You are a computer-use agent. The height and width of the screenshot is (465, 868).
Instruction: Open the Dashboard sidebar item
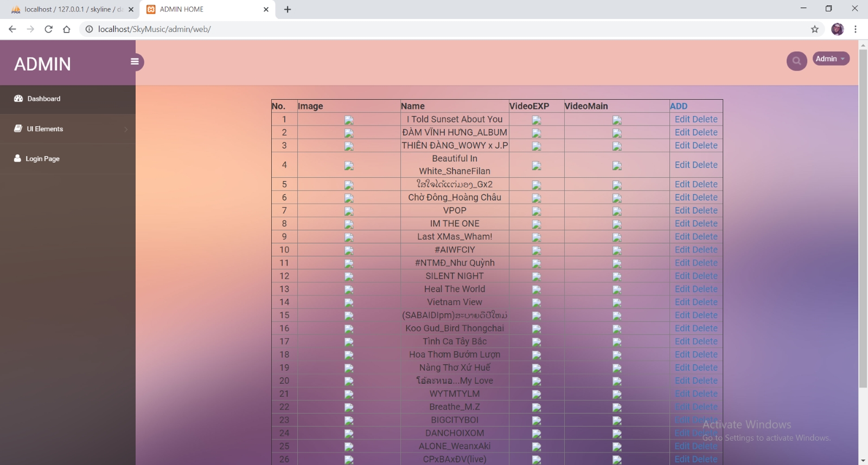pyautogui.click(x=68, y=99)
